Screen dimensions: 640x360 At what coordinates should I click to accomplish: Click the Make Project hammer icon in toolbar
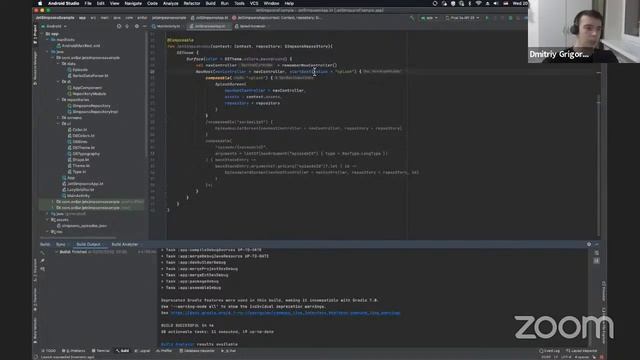tap(412, 18)
